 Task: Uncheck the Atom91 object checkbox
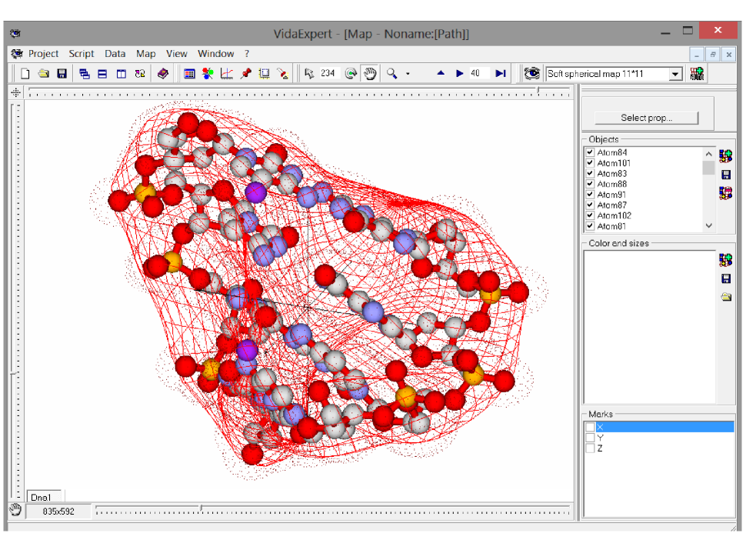point(590,195)
